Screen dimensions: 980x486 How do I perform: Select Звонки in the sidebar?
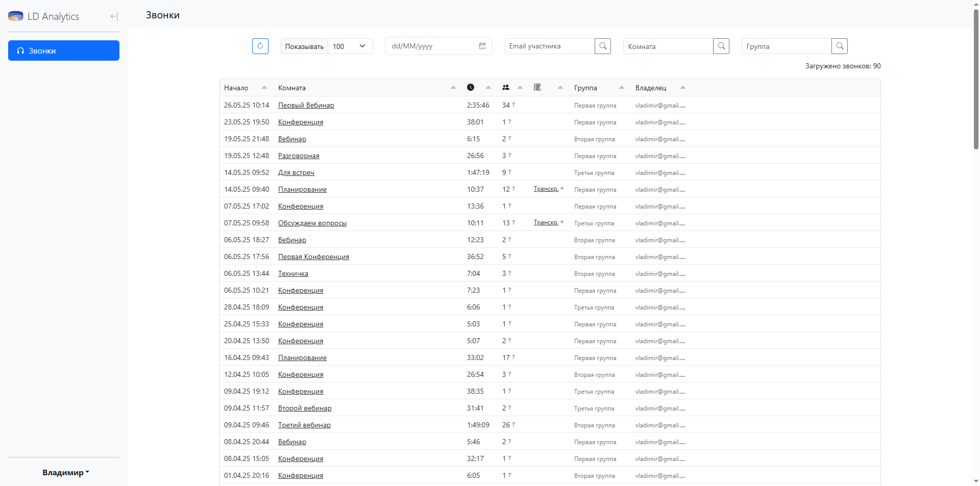pos(64,50)
